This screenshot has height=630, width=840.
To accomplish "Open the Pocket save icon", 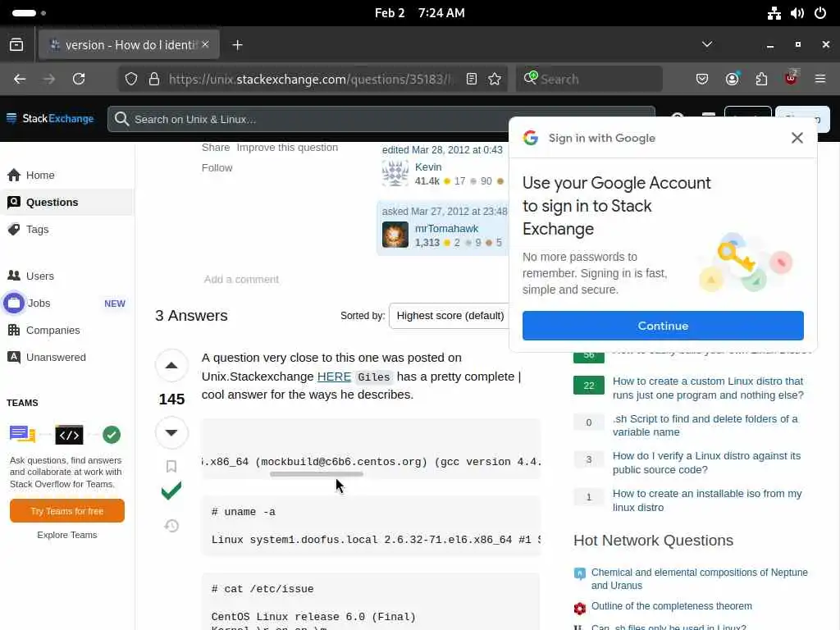I will tap(702, 79).
